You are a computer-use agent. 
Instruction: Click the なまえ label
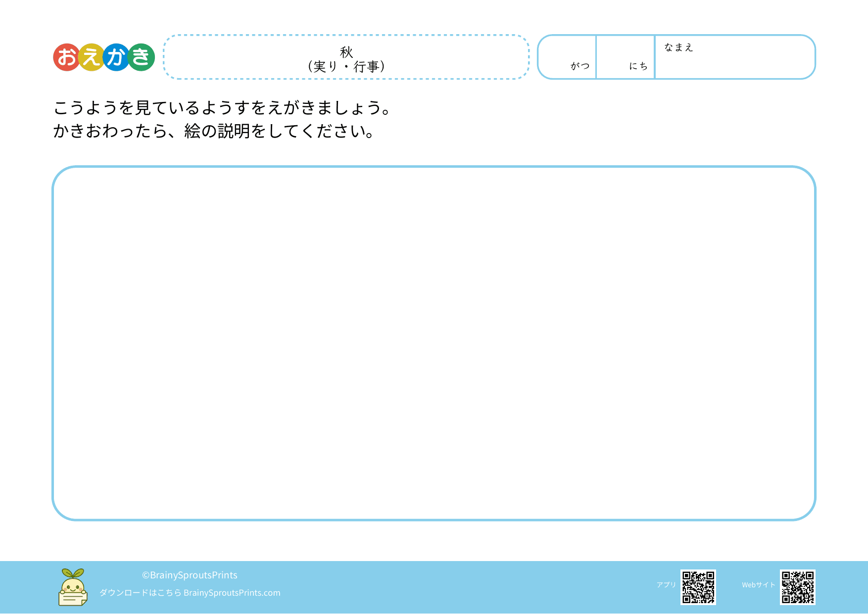678,47
